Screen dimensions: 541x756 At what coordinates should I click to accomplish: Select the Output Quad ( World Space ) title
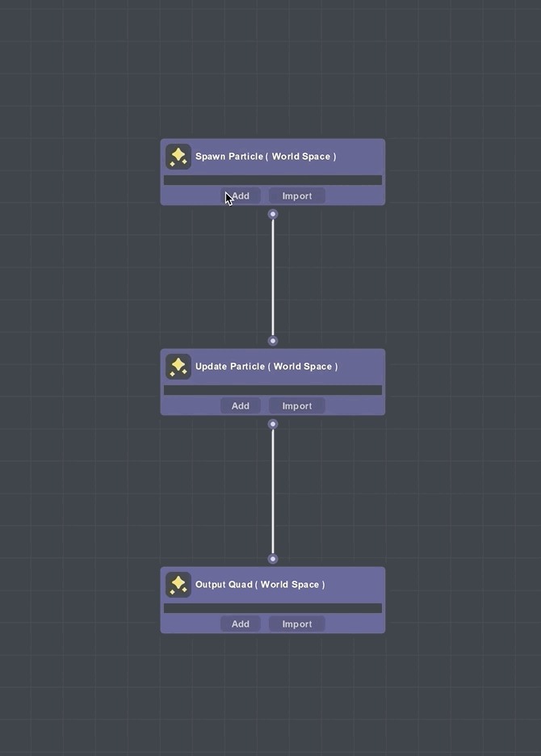tap(260, 585)
